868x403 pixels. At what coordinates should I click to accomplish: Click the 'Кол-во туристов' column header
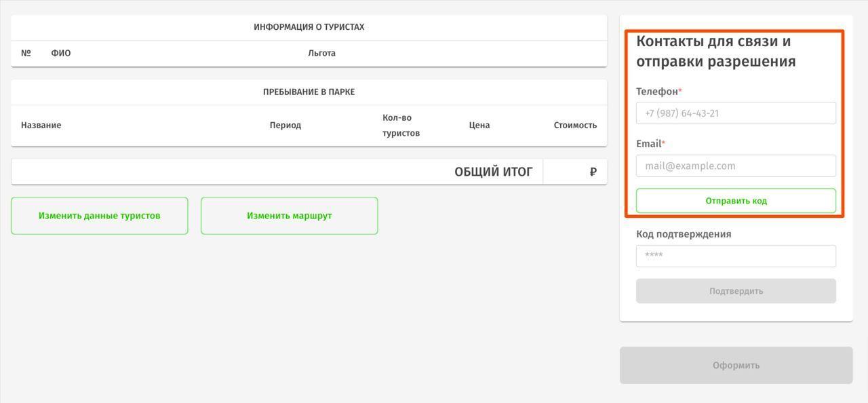point(401,126)
